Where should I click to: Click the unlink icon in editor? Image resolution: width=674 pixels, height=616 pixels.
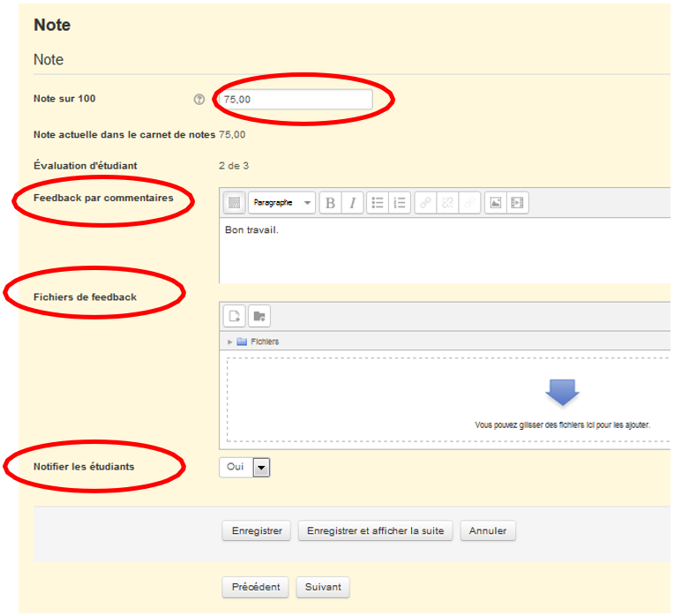[447, 203]
